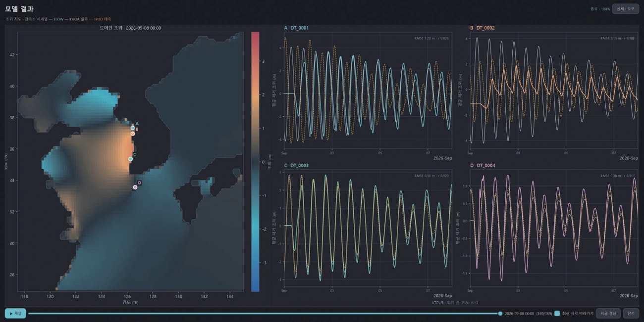Select station marker D on the map
Screen dimensions: 644x322
click(135, 187)
